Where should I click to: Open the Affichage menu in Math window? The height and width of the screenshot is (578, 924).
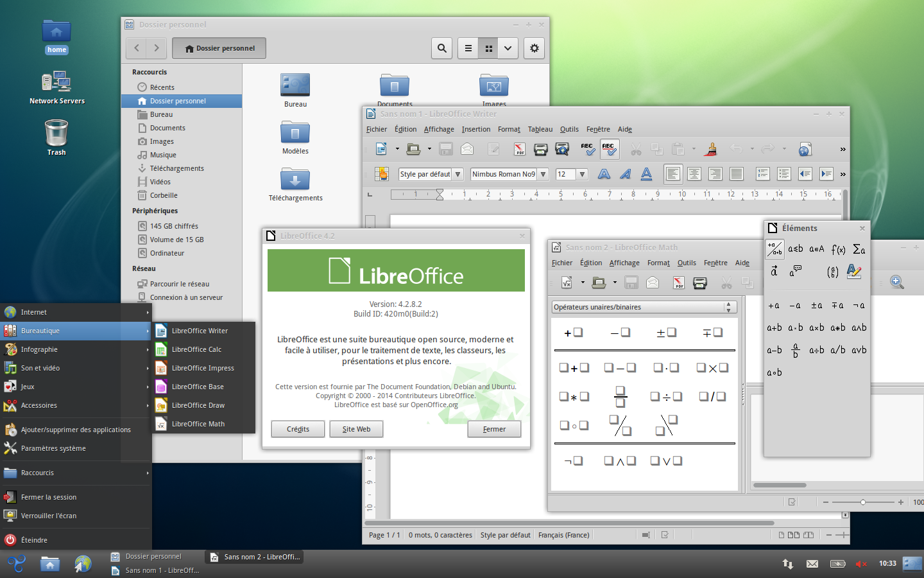624,263
